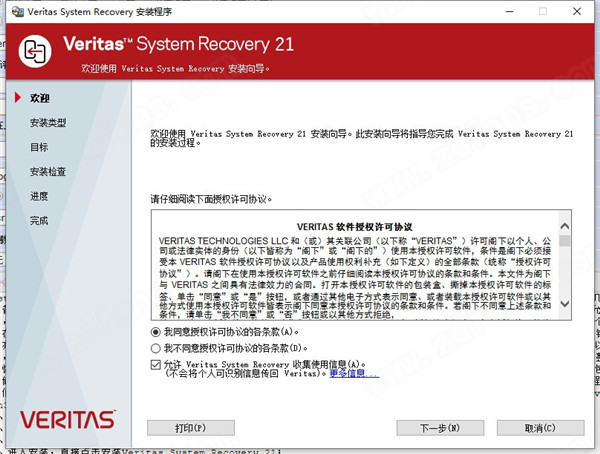Click the VERITAS brand logo in sidebar
This screenshot has width=600, height=454.
tap(68, 420)
